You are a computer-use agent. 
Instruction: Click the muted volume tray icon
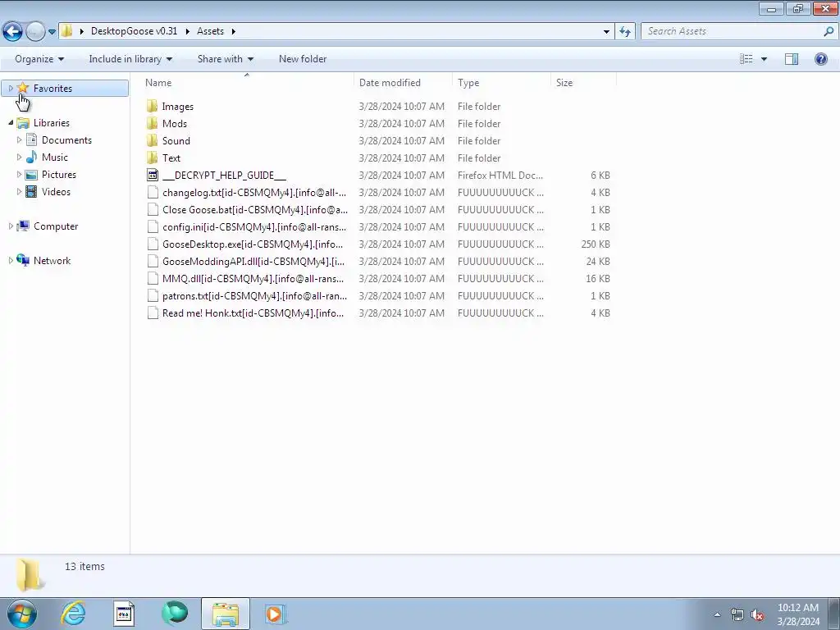[x=757, y=614]
